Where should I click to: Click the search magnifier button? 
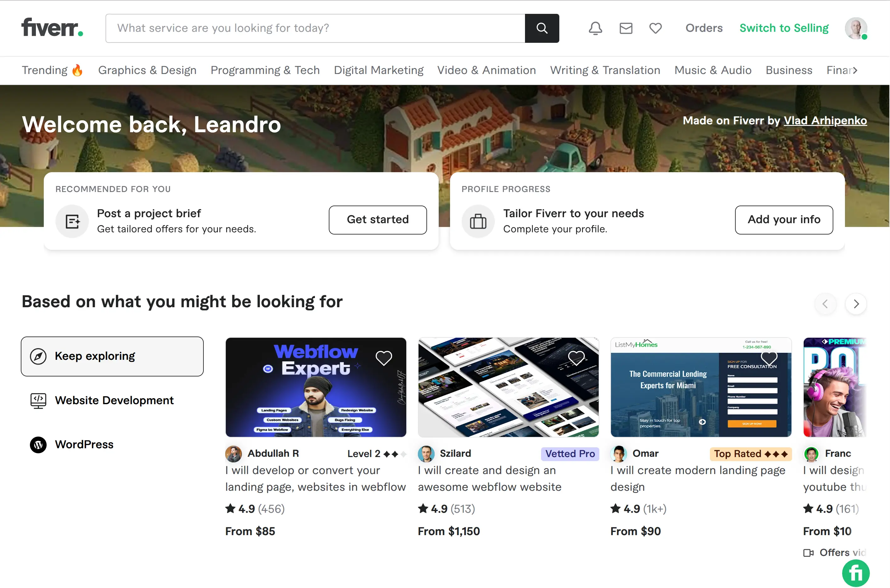tap(542, 28)
